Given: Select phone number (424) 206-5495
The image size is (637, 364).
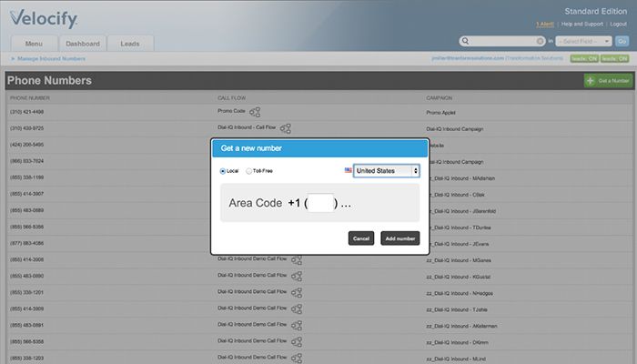Looking at the screenshot, I should (26, 145).
